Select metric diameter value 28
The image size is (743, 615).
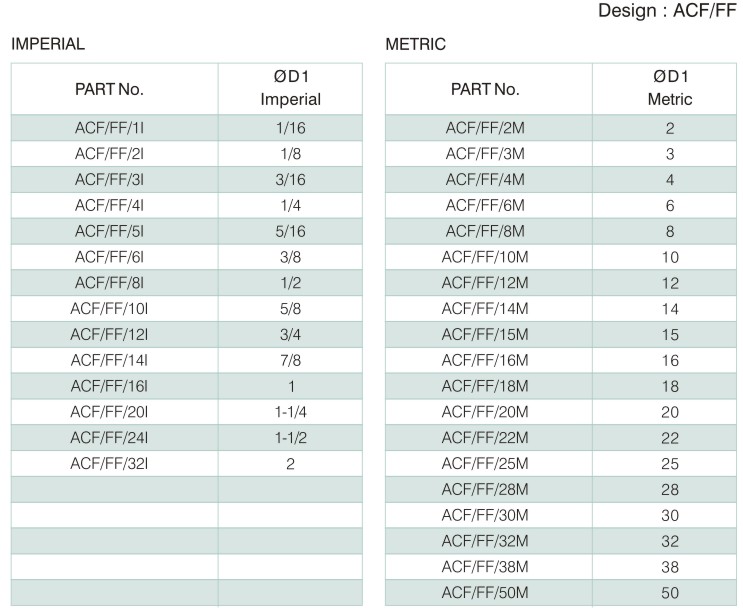pos(670,489)
